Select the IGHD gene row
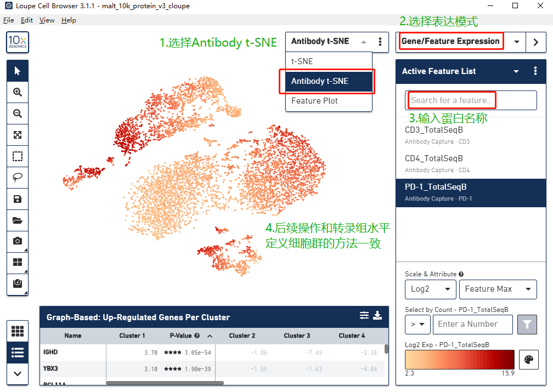The width and height of the screenshot is (553, 392). click(212, 352)
